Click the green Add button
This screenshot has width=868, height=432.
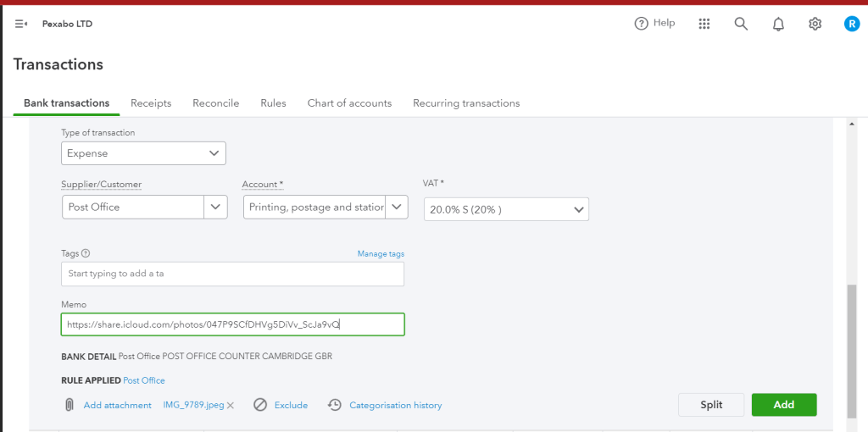click(x=784, y=405)
